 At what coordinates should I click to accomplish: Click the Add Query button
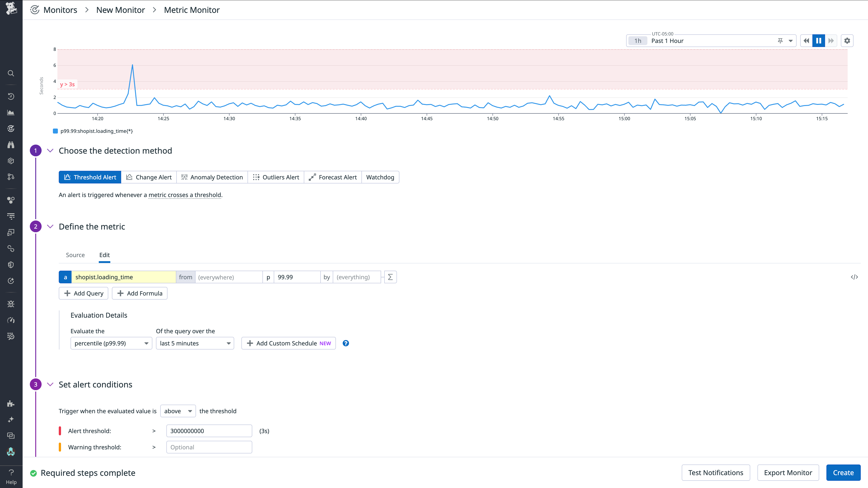point(83,293)
